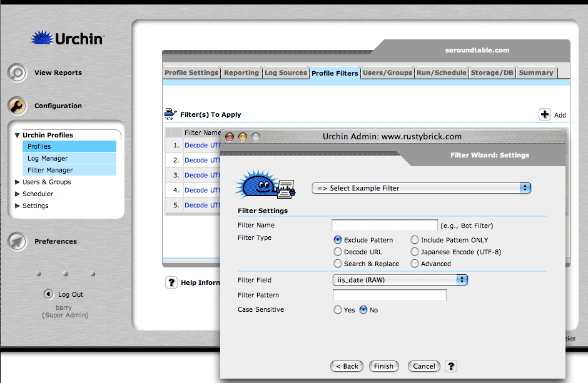Click Finish button in wizard

383,366
